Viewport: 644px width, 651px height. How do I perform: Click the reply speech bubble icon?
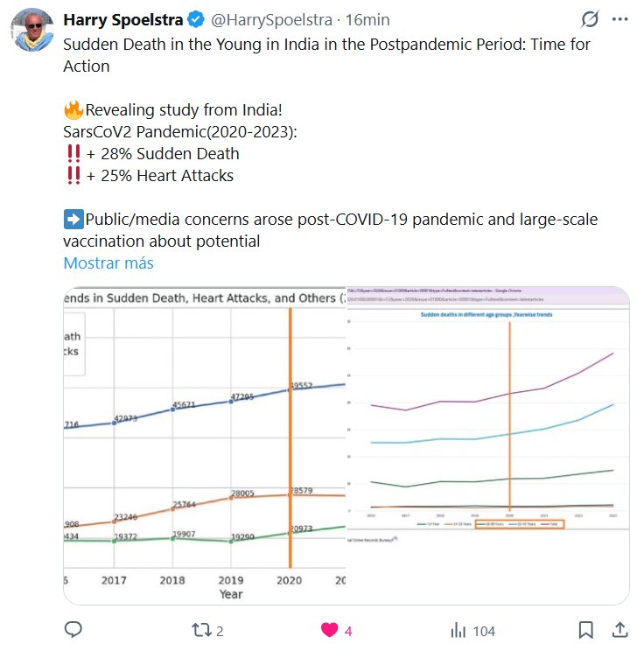click(74, 629)
